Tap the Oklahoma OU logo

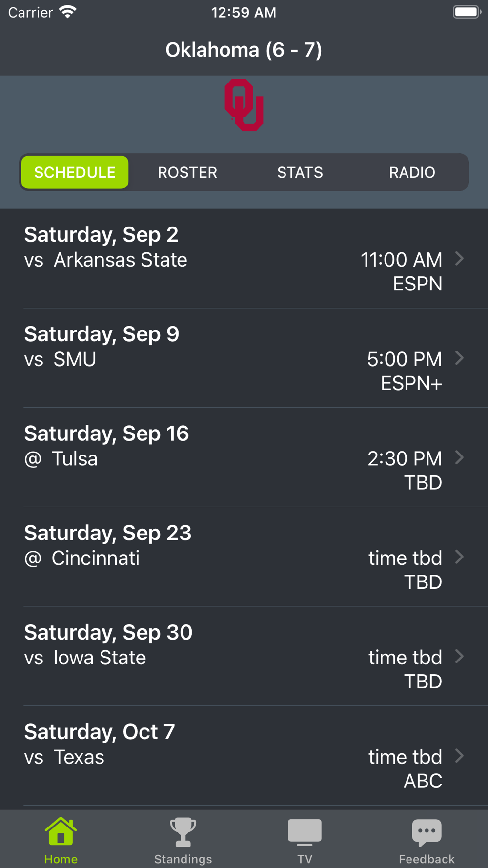(244, 105)
